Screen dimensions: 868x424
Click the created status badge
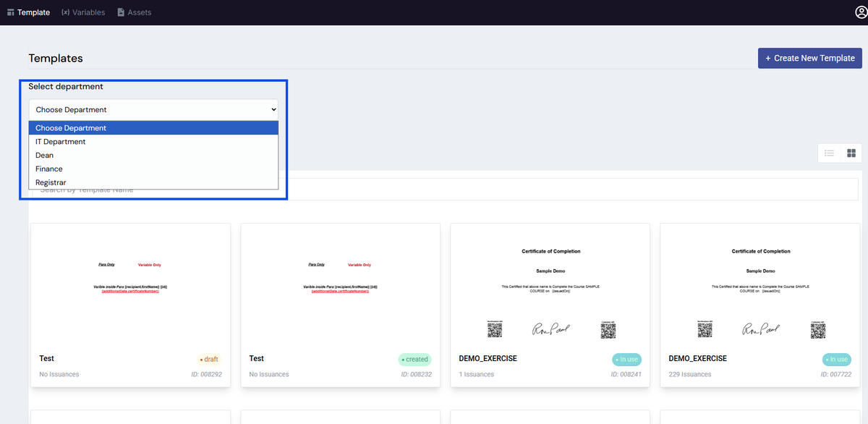(x=414, y=360)
